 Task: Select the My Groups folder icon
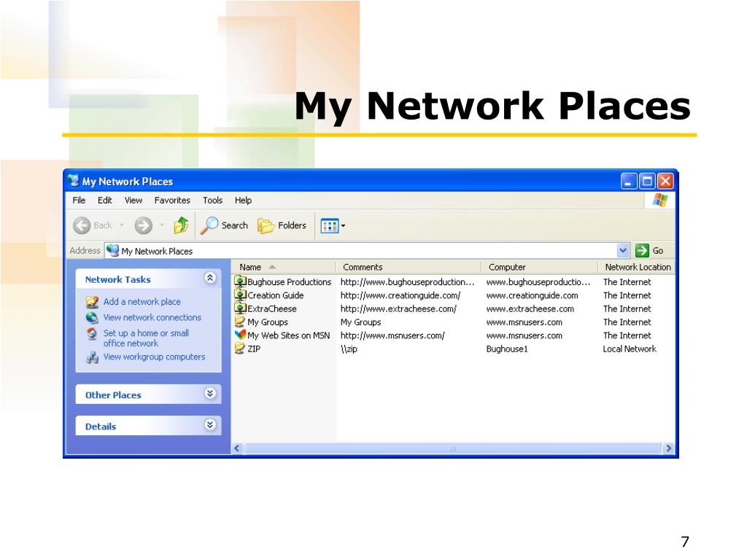[x=240, y=322]
